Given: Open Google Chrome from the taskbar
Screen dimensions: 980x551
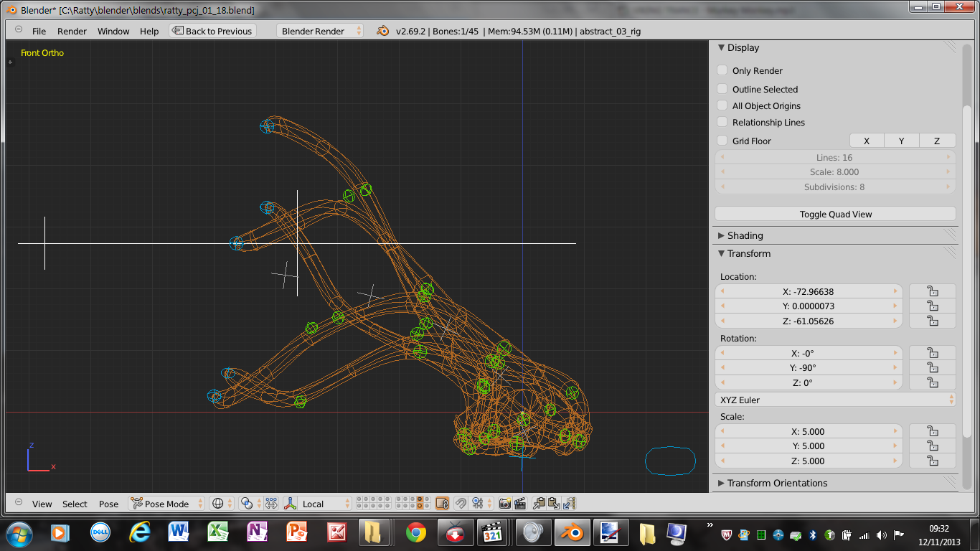Looking at the screenshot, I should 415,533.
